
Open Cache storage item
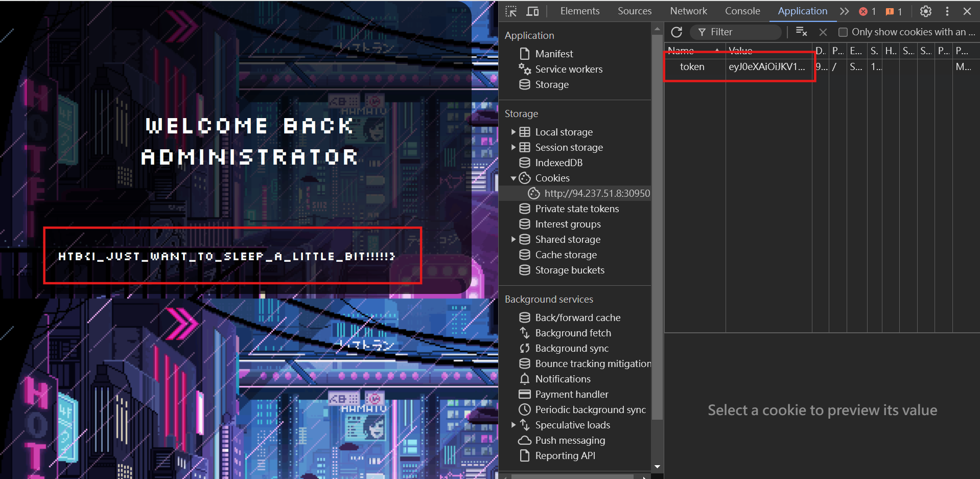click(x=566, y=255)
